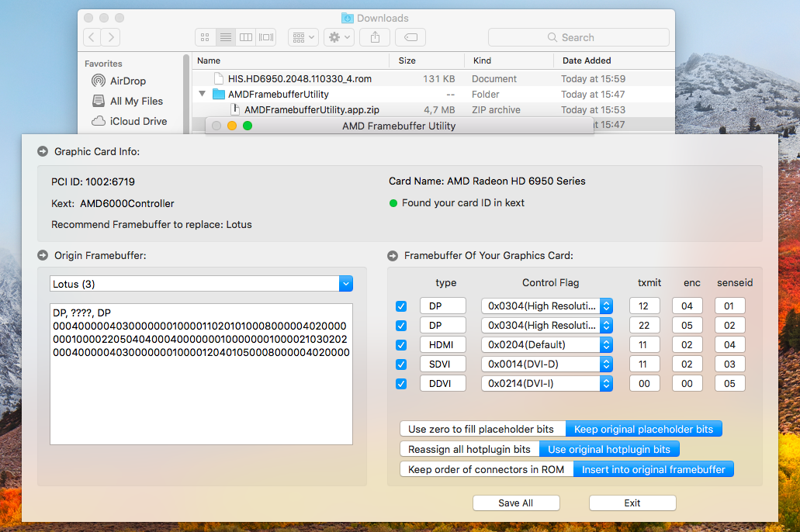Collapse the AMDFramebufferUtility folder disclosure triangle

pos(203,95)
